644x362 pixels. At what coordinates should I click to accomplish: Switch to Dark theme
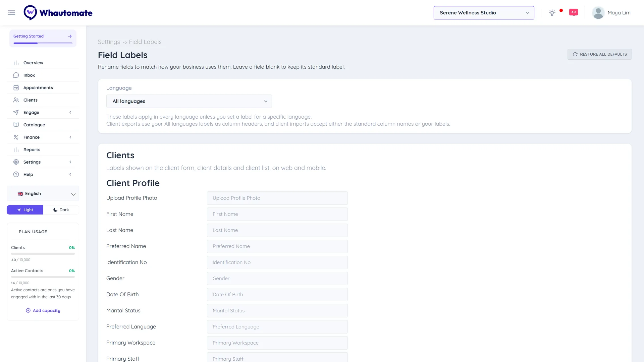[61, 210]
